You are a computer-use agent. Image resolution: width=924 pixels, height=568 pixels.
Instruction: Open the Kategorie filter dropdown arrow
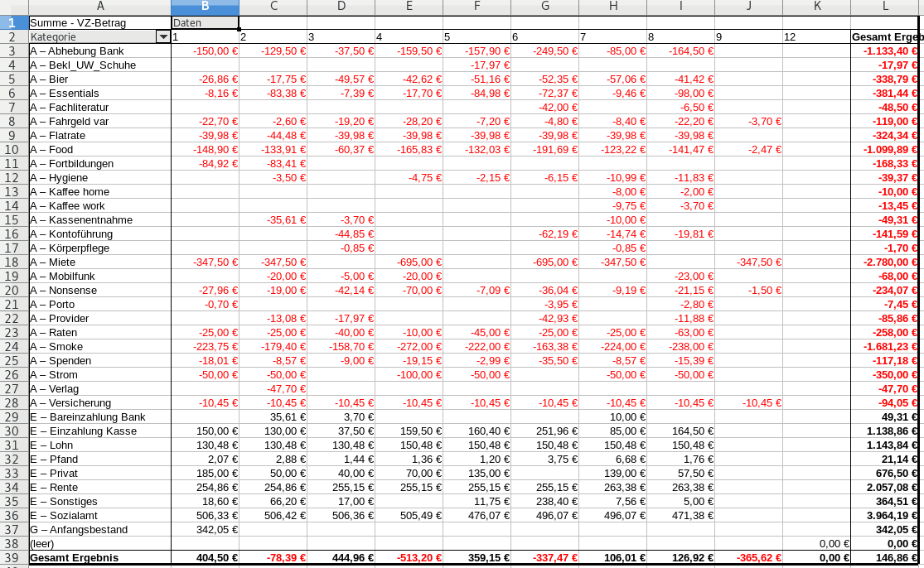pyautogui.click(x=162, y=37)
